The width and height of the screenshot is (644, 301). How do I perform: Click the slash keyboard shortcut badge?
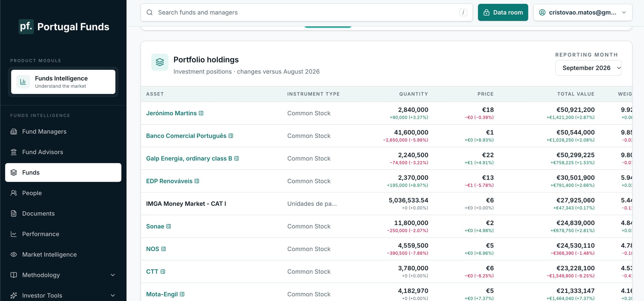[x=463, y=12]
